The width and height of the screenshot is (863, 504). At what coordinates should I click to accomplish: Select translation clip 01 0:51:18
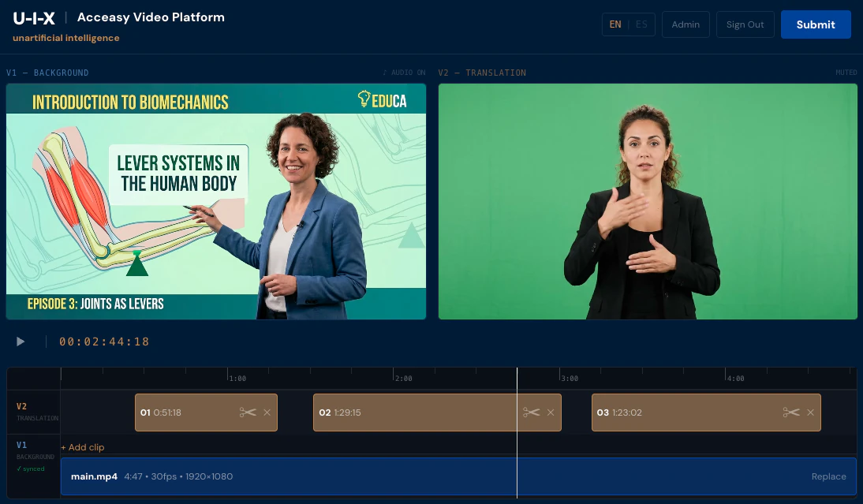206,413
